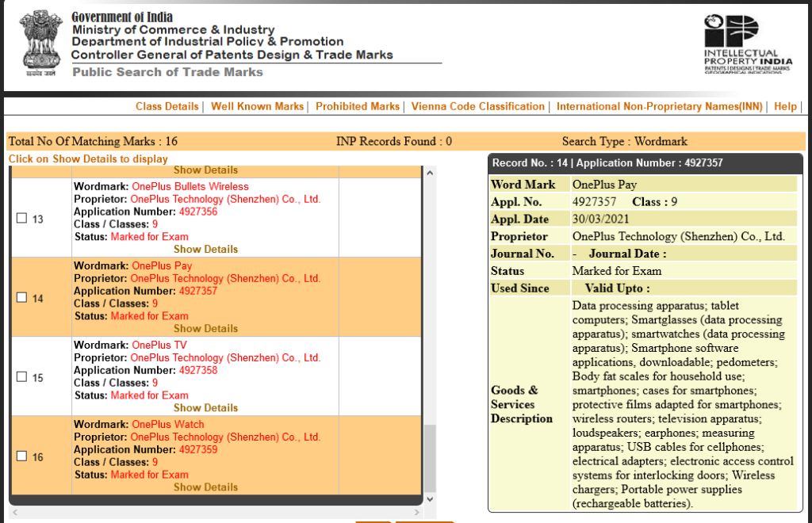Check the box beside record 15

(22, 376)
